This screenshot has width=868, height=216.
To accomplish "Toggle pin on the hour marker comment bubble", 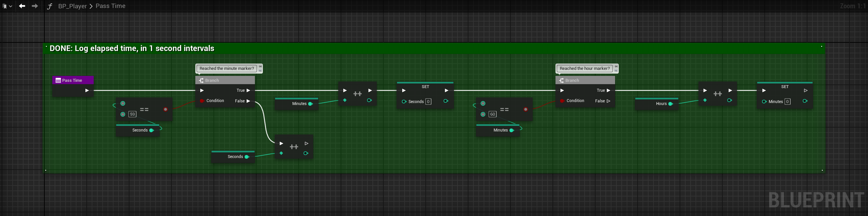I will 616,67.
